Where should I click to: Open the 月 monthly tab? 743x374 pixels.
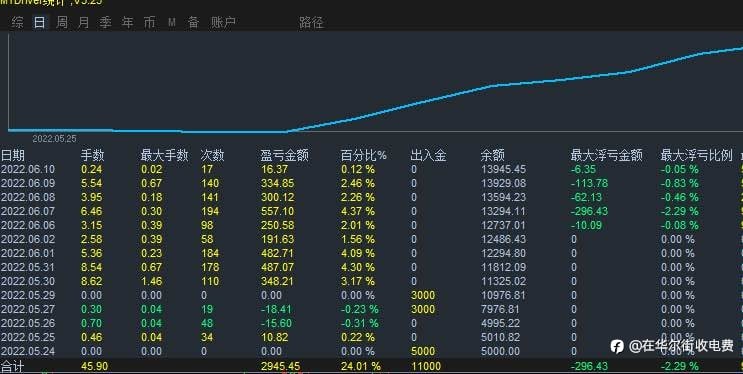click(x=84, y=22)
